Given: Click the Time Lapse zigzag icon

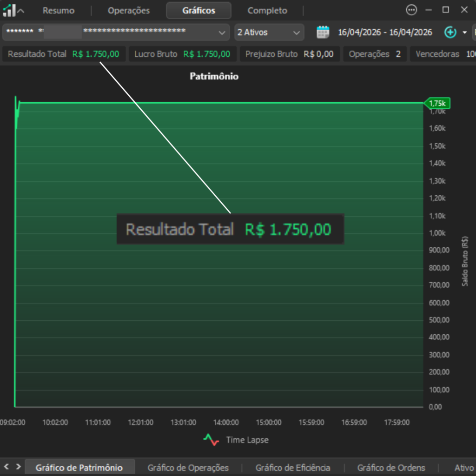Looking at the screenshot, I should (211, 440).
